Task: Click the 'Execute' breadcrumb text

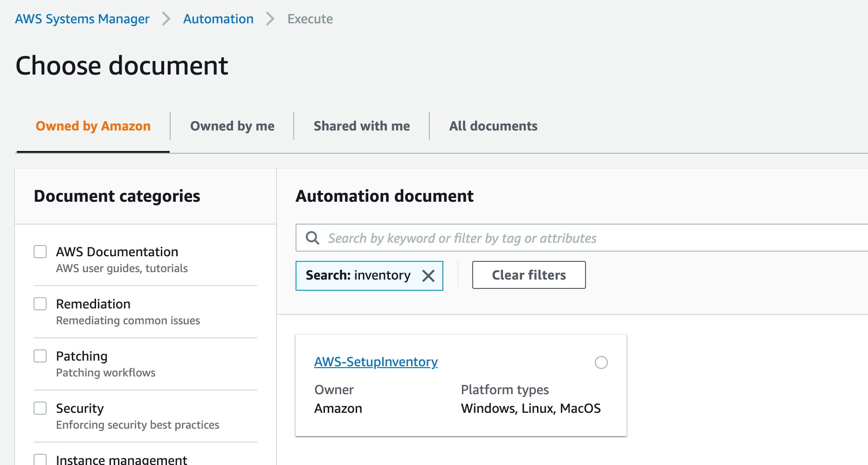Action: 310,19
